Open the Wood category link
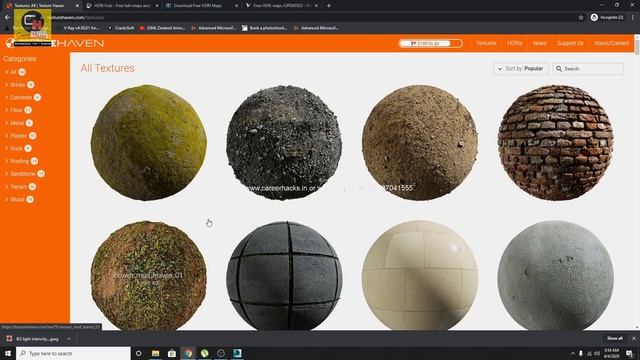640x360 pixels. tap(17, 200)
